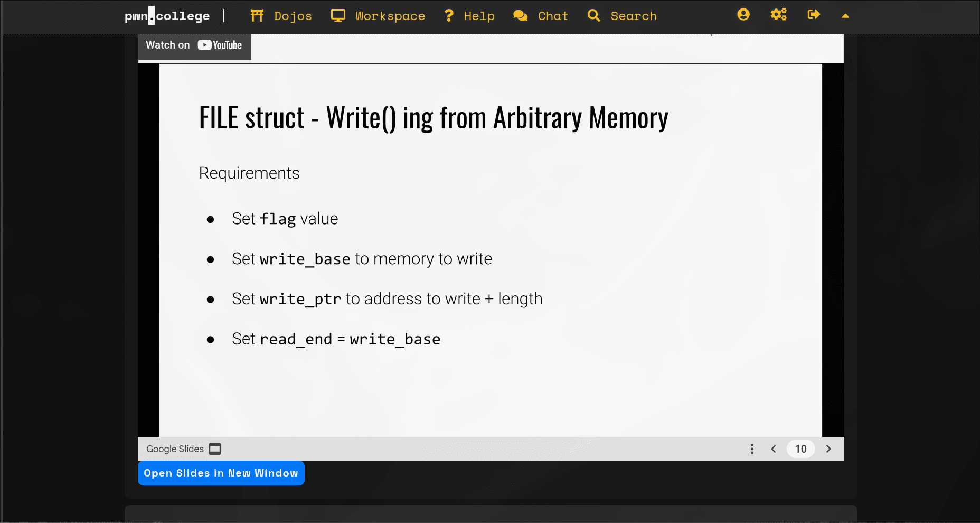Click the pwn.college home logo

(x=167, y=16)
